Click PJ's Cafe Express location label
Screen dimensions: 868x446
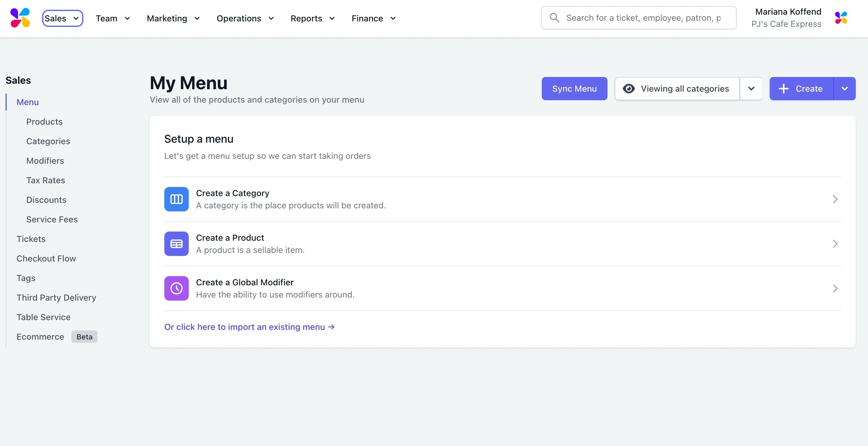tap(786, 24)
